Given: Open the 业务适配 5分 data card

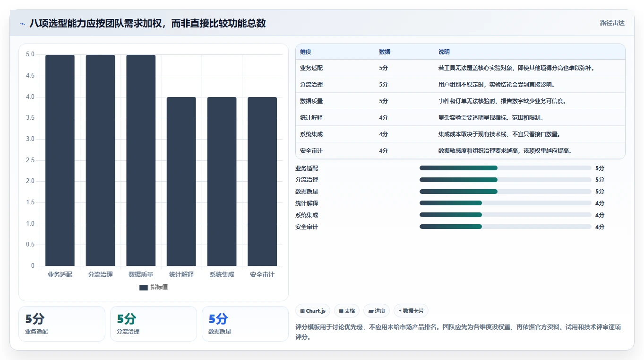Looking at the screenshot, I should (62, 324).
